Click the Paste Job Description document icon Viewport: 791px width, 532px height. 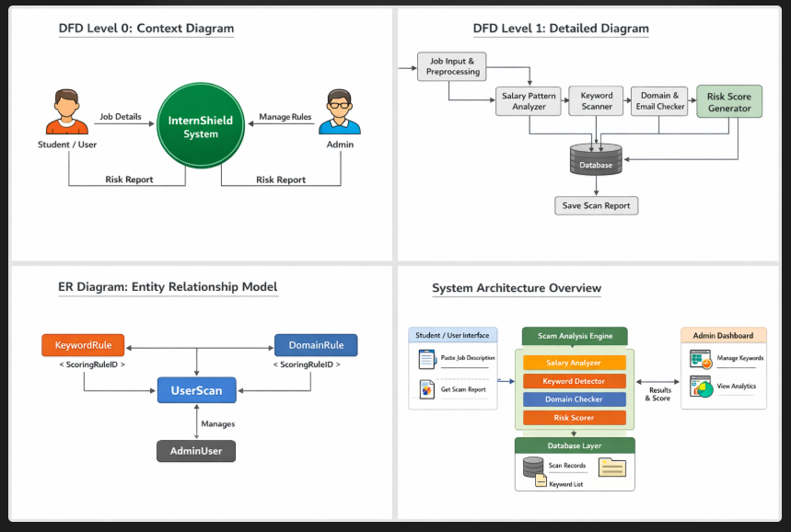(x=426, y=359)
